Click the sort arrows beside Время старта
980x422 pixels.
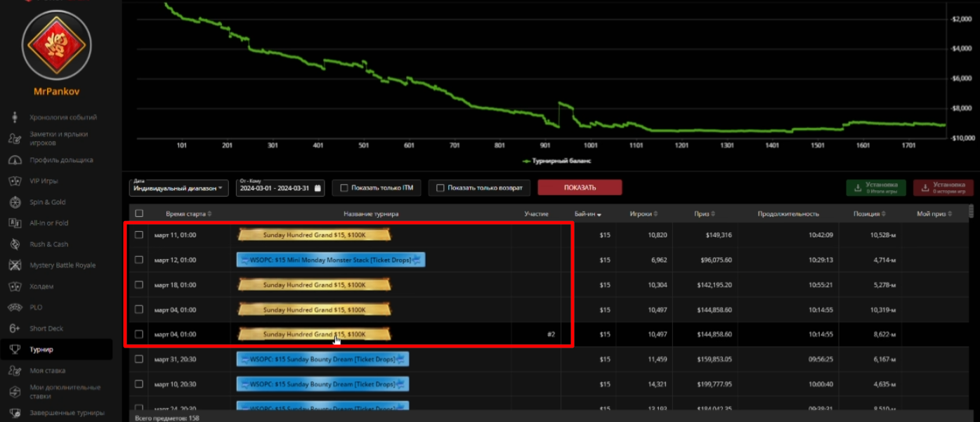[209, 213]
